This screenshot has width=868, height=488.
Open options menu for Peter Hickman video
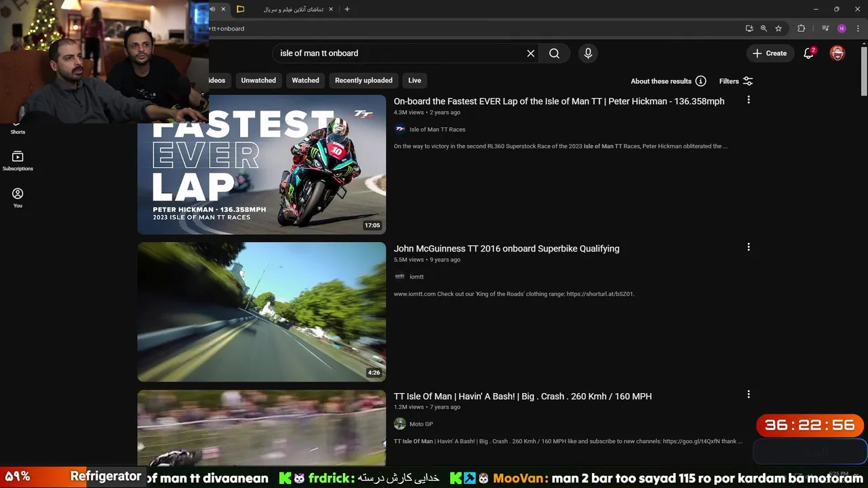tap(749, 100)
